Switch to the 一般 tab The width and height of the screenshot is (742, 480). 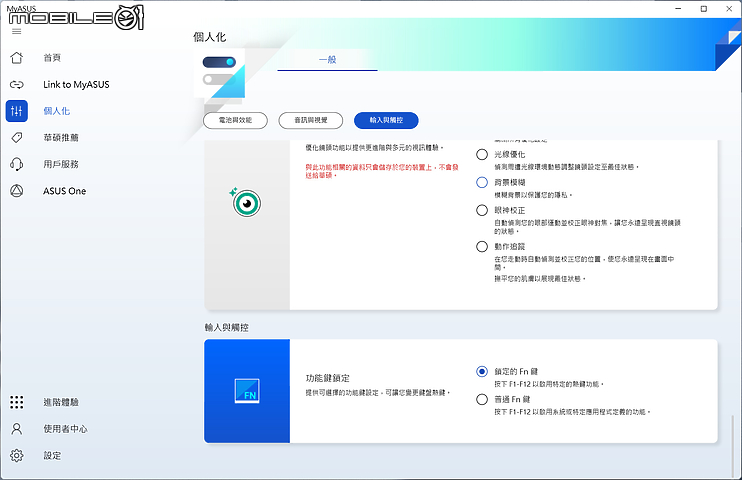(327, 60)
